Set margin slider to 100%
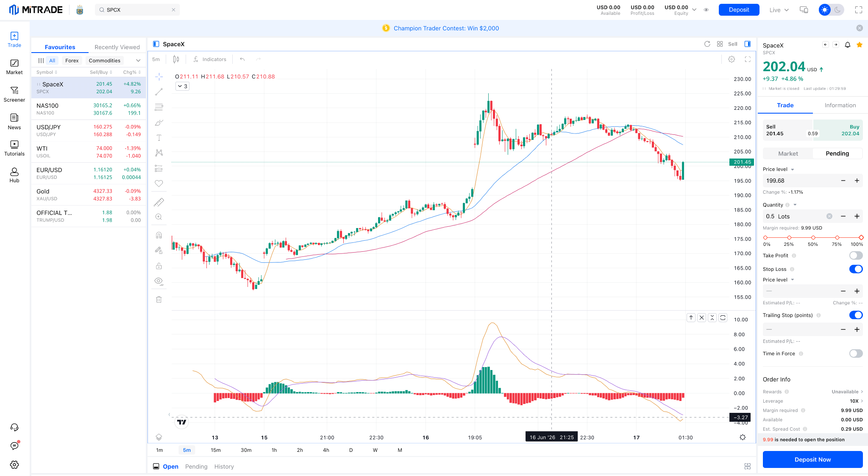 tap(861, 238)
